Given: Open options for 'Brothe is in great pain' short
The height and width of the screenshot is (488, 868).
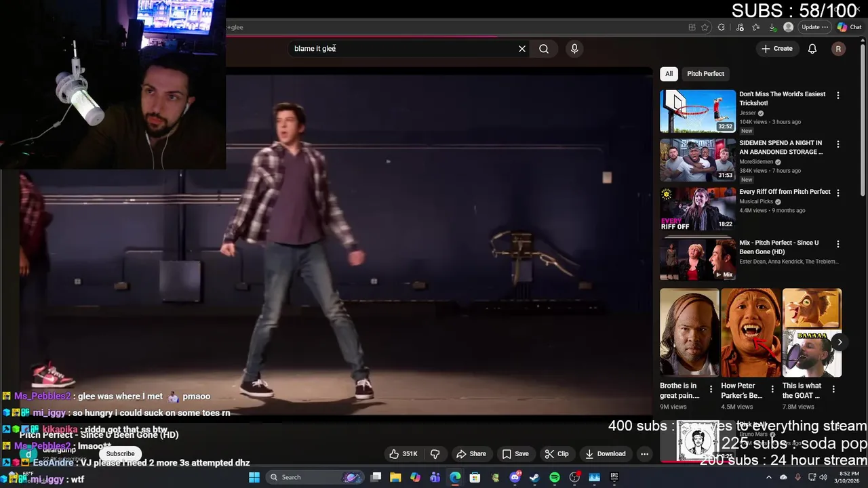Looking at the screenshot, I should (711, 389).
